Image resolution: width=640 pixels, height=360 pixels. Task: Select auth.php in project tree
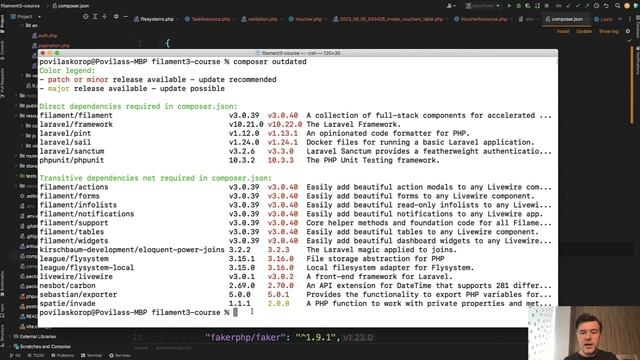45,36
